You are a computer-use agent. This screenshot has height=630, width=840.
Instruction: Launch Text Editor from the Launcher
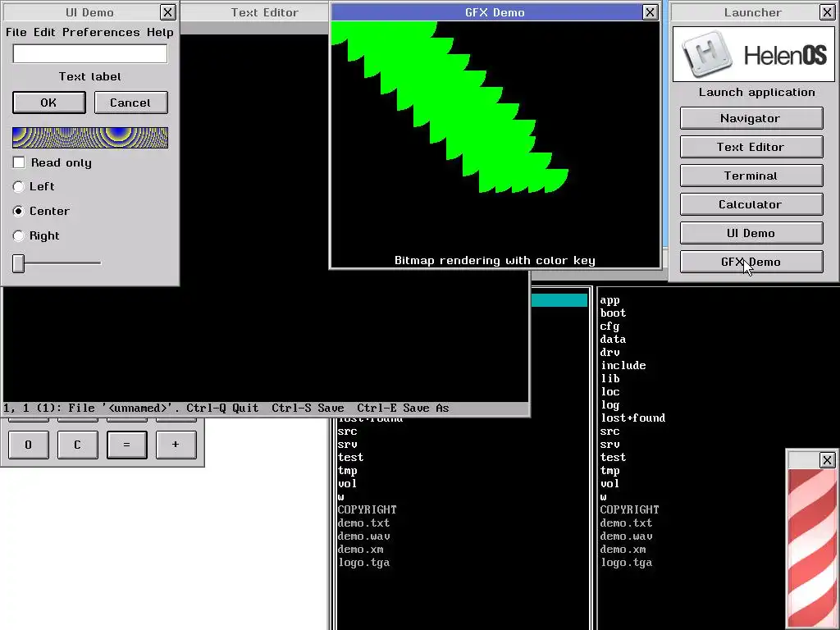click(x=751, y=147)
